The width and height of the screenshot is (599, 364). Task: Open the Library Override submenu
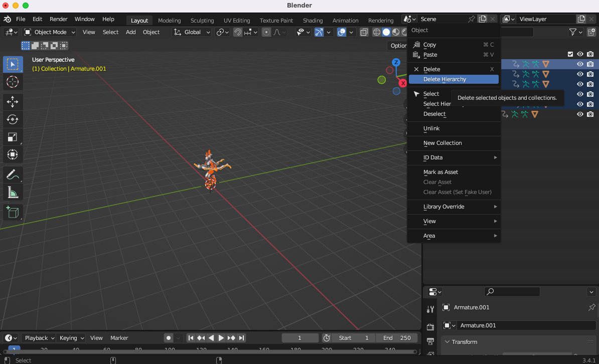pyautogui.click(x=454, y=207)
